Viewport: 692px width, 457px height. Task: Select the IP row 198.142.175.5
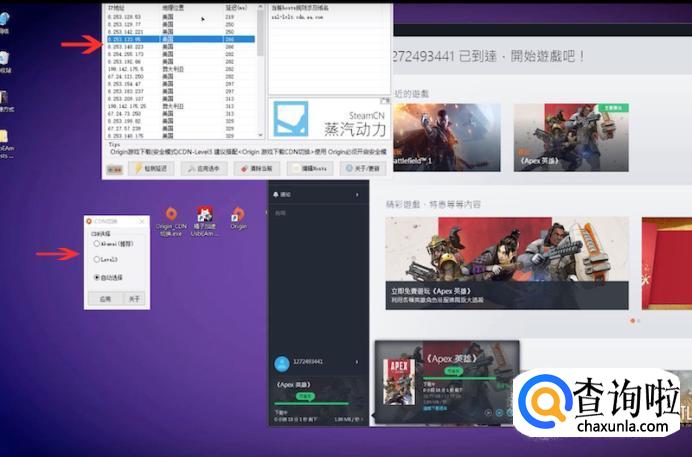tap(181, 69)
